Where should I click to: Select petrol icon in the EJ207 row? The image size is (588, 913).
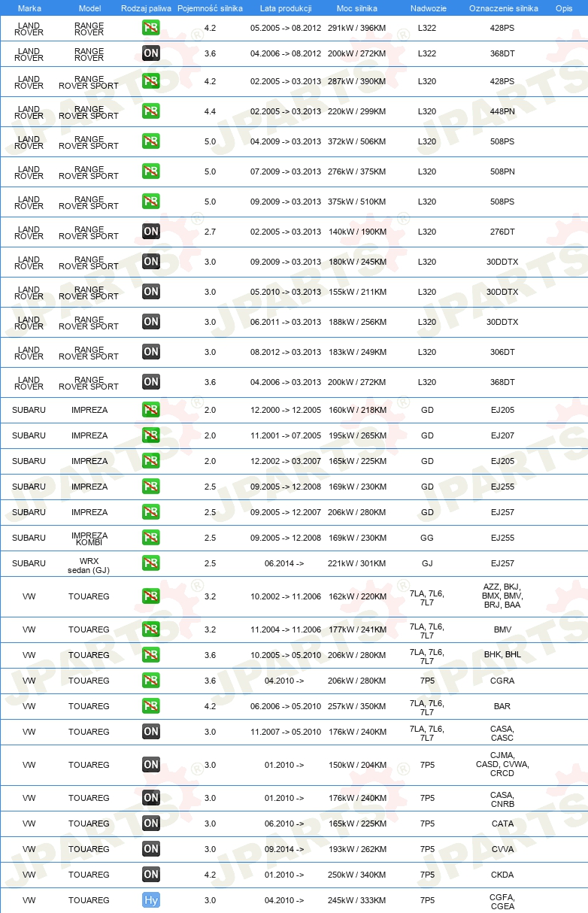(151, 435)
